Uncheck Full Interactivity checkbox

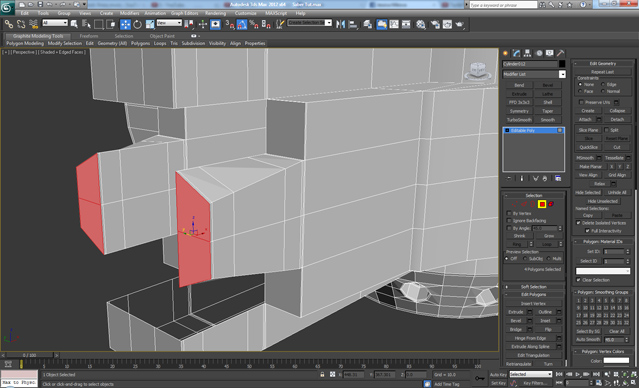587,231
